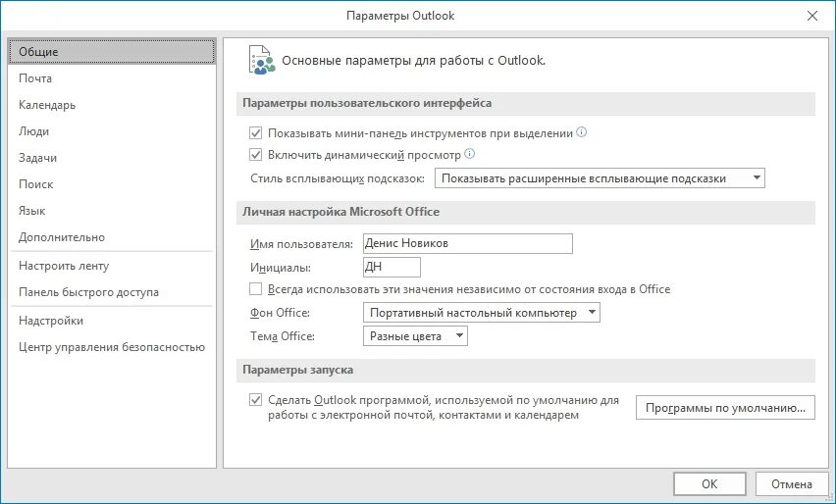Viewport: 836px width, 504px height.
Task: Toggle 'Показывать мини-панель инструментов' checkbox
Action: point(256,132)
